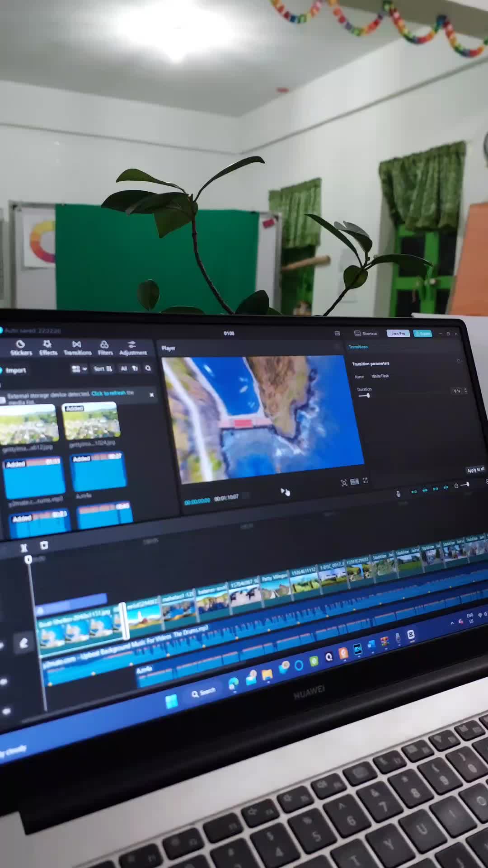Screen dimensions: 488x868
Task: Click Apply to all button
Action: click(476, 470)
